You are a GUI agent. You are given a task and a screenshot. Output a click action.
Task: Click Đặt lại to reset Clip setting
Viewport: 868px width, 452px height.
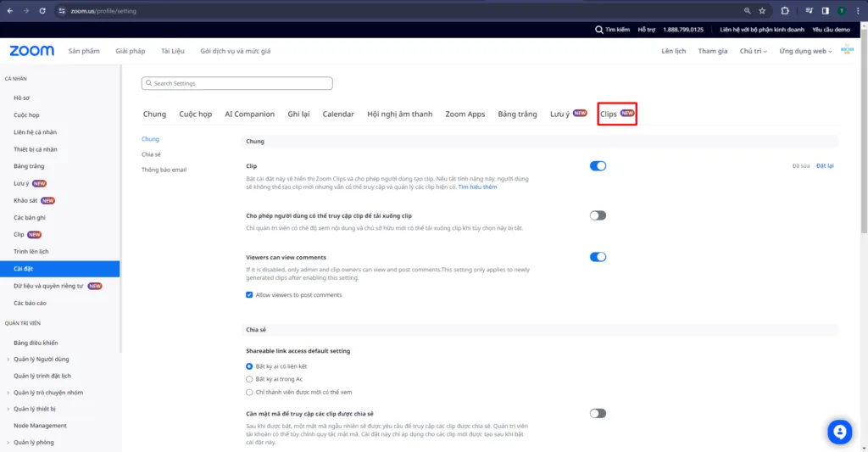[825, 166]
